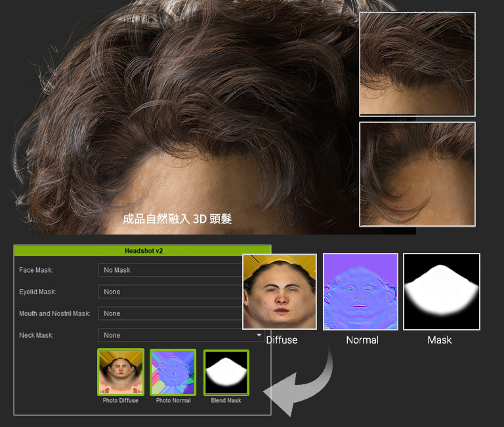Select the Blend Mask texture slot

click(x=226, y=372)
